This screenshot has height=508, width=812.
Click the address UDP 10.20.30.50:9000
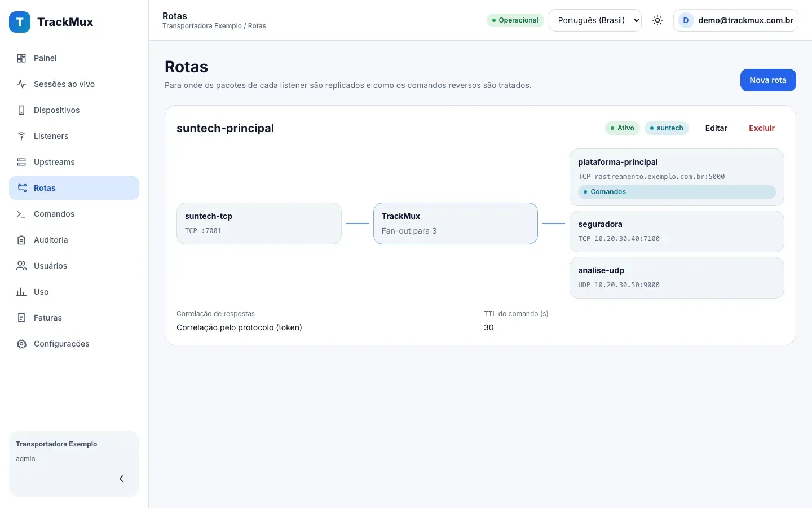click(619, 285)
